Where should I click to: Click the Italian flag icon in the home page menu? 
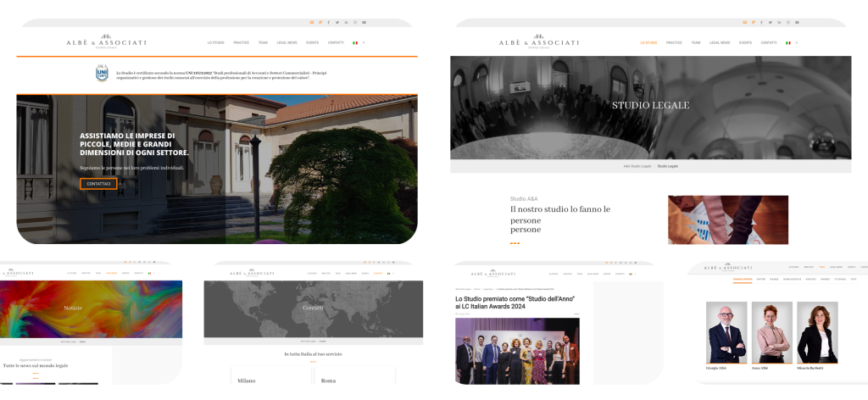355,42
